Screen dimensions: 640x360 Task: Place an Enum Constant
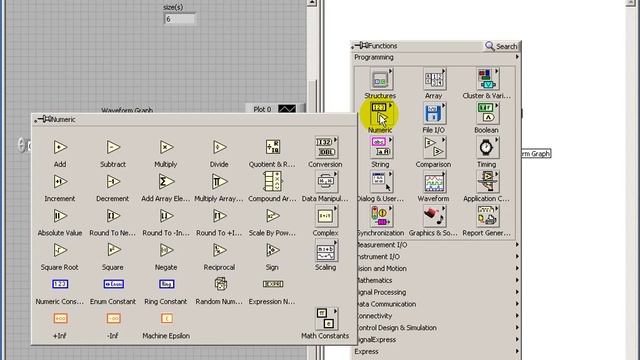pos(113,284)
